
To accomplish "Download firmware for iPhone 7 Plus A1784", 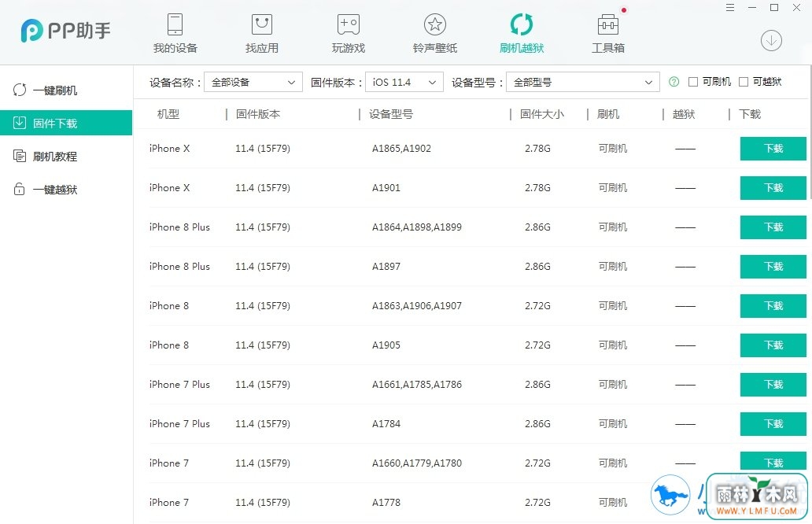I will pos(773,424).
